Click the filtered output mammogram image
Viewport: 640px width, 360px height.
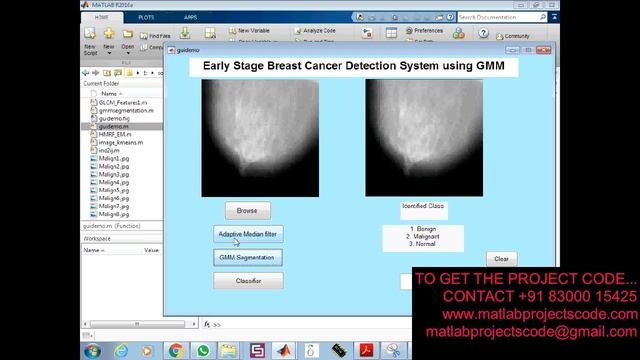click(424, 138)
